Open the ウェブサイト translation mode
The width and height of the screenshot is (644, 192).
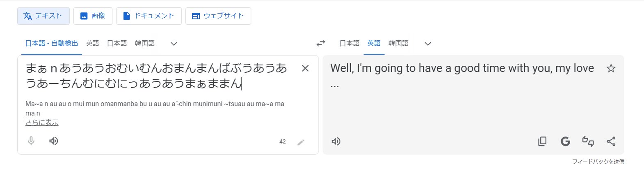[218, 16]
